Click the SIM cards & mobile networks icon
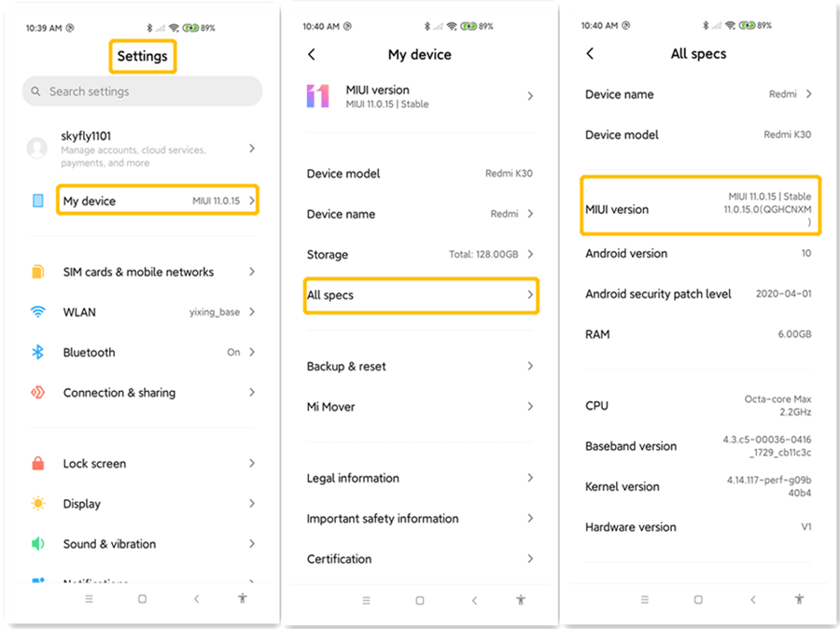 [38, 272]
